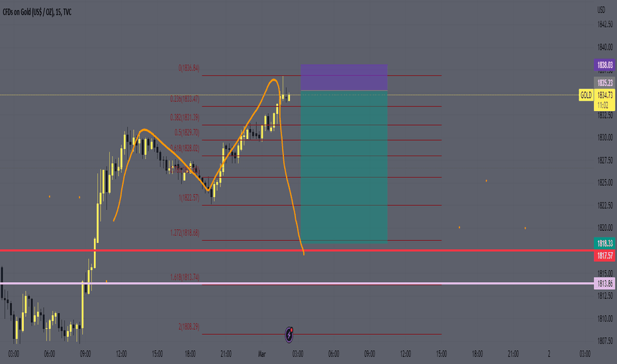Click the 1827.50 price axis label
This screenshot has height=364, width=617.
[x=605, y=161]
